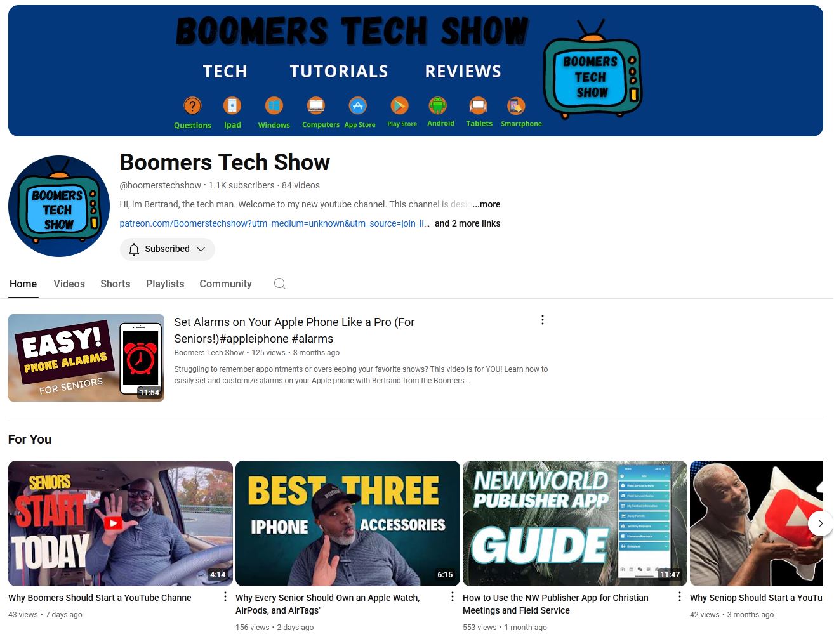Open the Patreon link for Boomerstechshow

274,223
